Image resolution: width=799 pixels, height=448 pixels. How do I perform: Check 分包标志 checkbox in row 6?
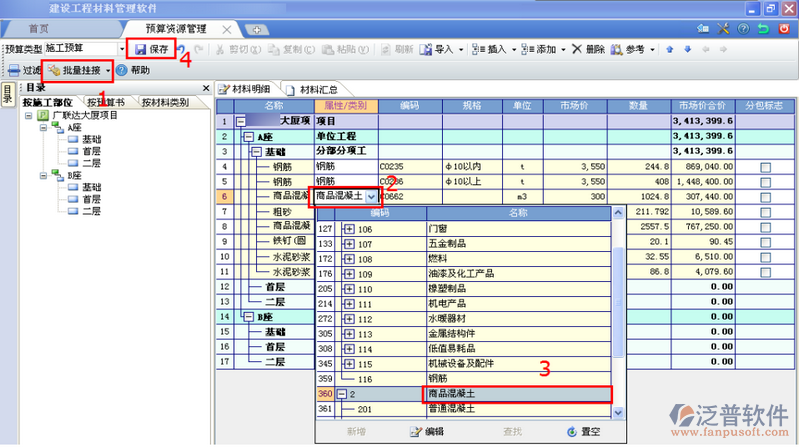(x=766, y=197)
